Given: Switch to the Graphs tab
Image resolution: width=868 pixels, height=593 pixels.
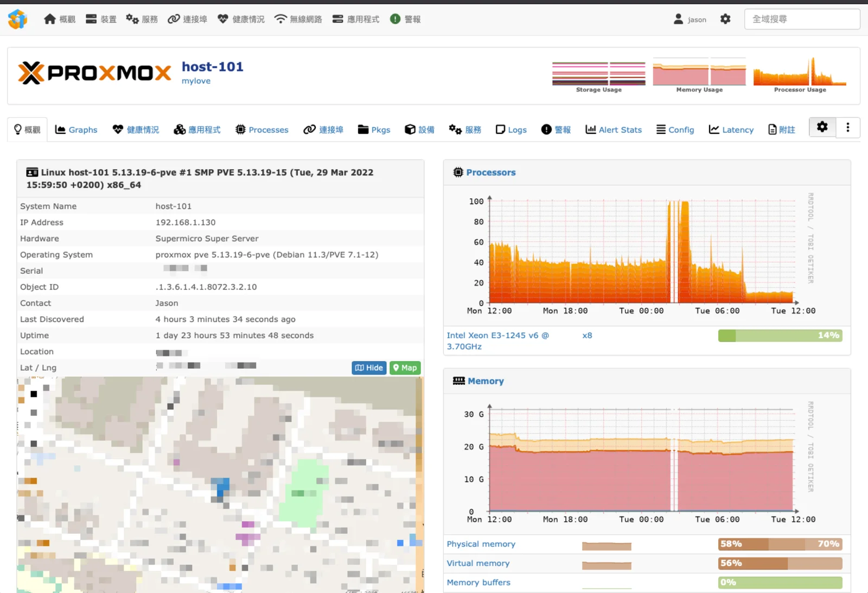Looking at the screenshot, I should [76, 130].
